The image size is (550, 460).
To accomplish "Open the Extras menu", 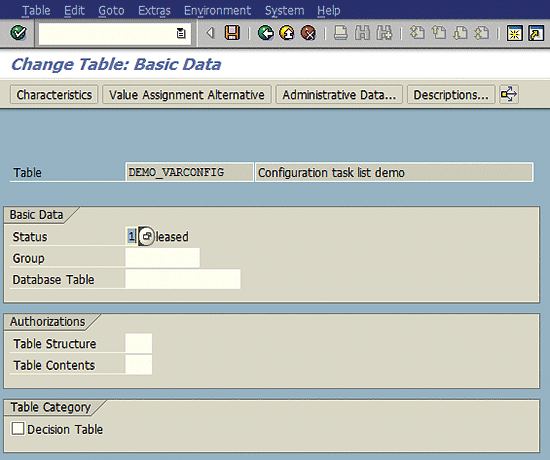I will pos(154,11).
